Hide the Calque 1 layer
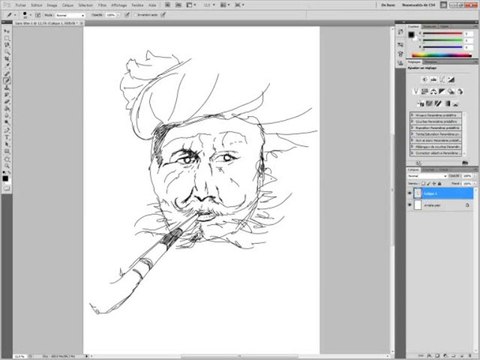Image resolution: width=480 pixels, height=360 pixels. pyautogui.click(x=410, y=193)
